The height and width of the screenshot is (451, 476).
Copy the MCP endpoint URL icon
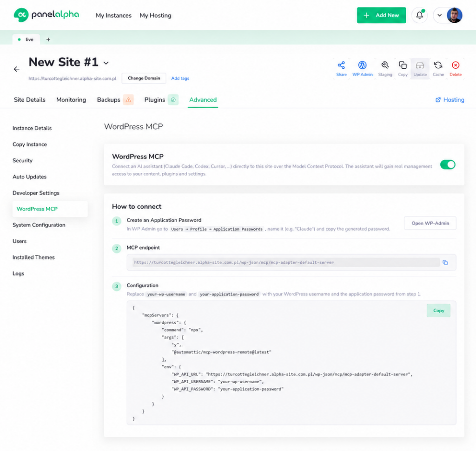coord(445,262)
